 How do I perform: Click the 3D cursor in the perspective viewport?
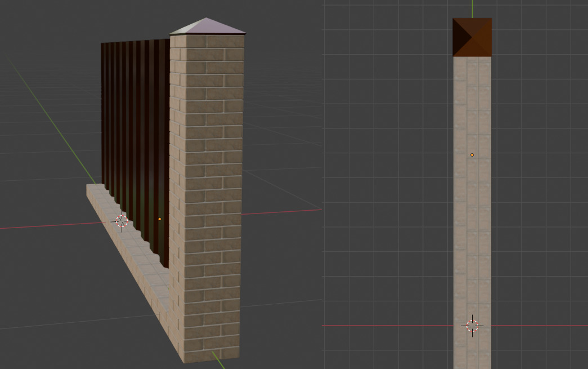122,221
